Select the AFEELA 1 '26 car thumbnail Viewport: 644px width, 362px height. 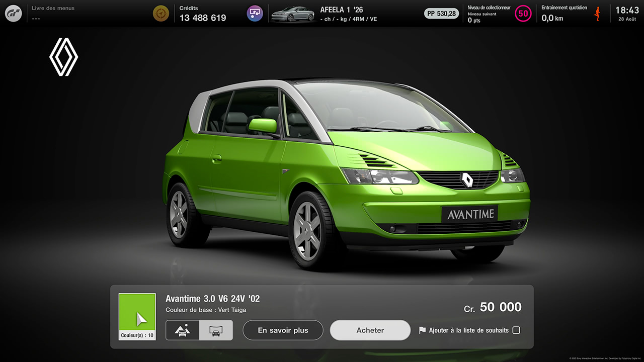point(293,14)
